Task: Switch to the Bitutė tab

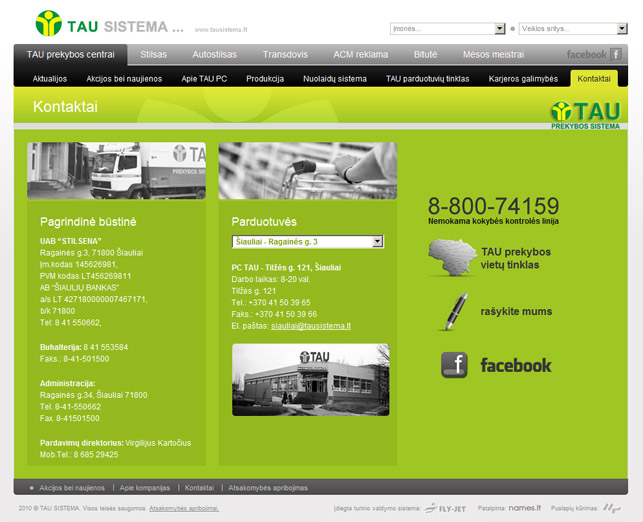Action: (x=425, y=55)
